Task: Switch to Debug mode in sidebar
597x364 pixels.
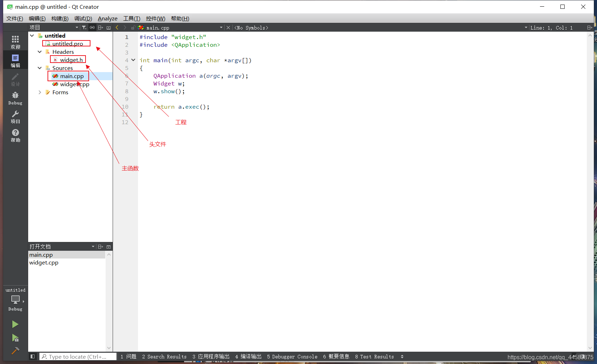Action: [x=15, y=98]
